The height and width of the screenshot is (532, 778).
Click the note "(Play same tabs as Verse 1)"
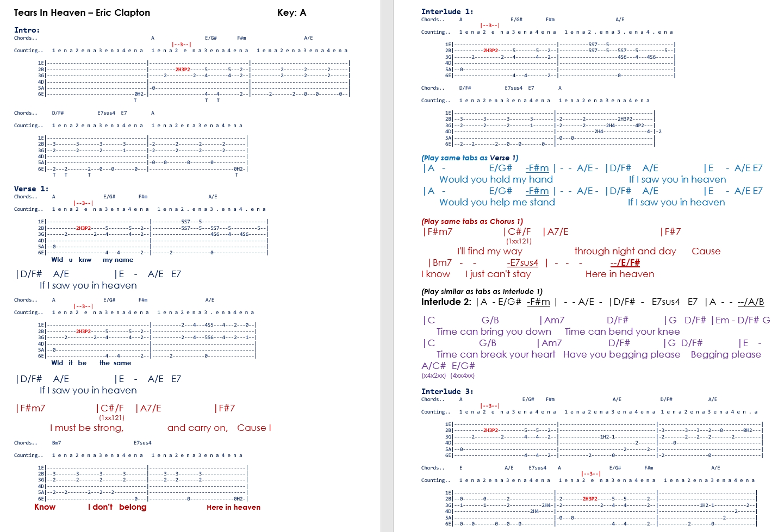tap(470, 158)
